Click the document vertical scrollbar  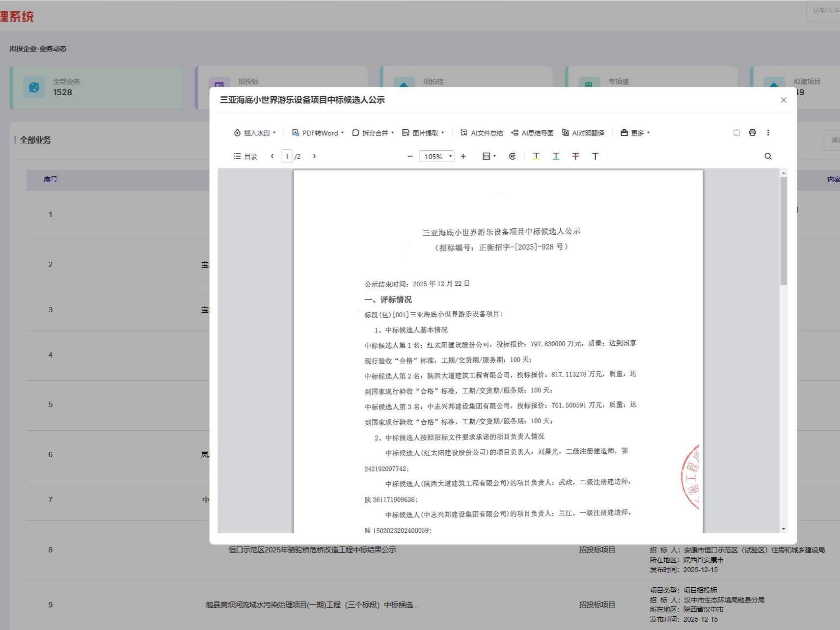tap(783, 231)
